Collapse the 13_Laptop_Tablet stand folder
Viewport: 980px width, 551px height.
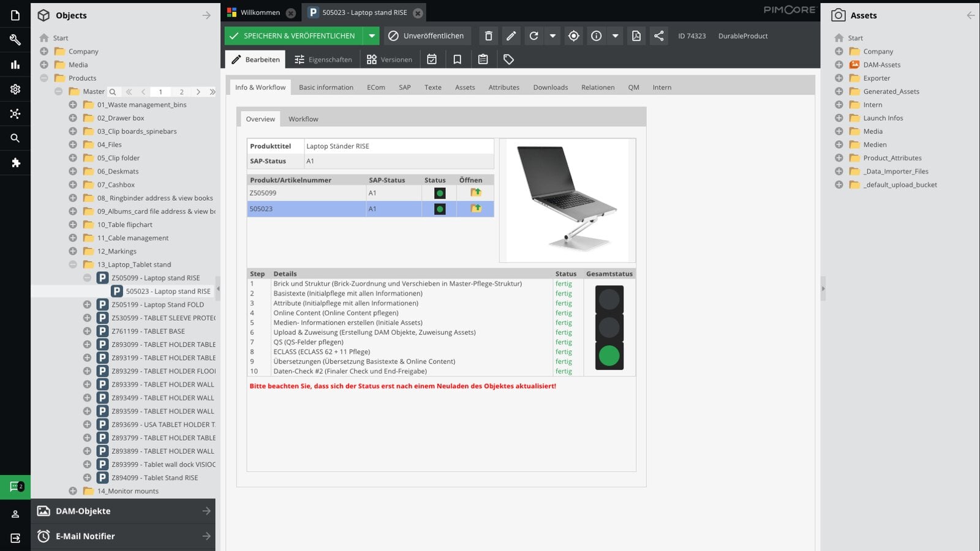[73, 264]
